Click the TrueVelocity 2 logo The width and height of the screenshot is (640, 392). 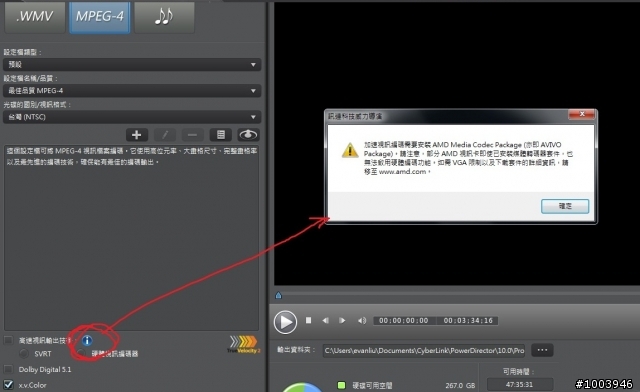tap(243, 344)
